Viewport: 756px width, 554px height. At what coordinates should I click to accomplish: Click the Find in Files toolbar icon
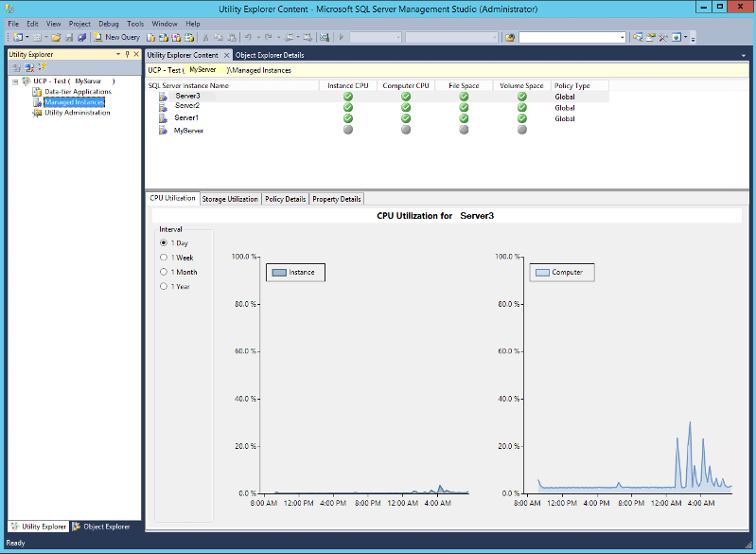[510, 37]
